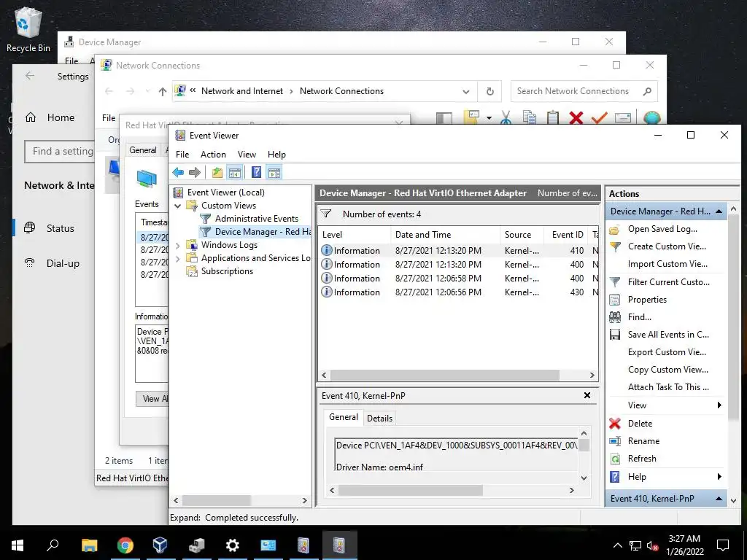
Task: Click red X delete icon in Network Connections toolbar
Action: pos(576,117)
